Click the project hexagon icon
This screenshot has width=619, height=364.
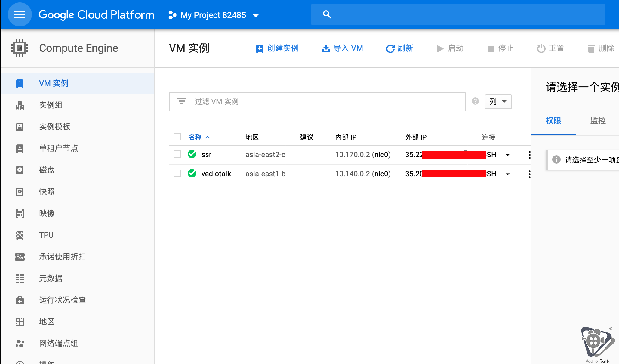click(172, 15)
